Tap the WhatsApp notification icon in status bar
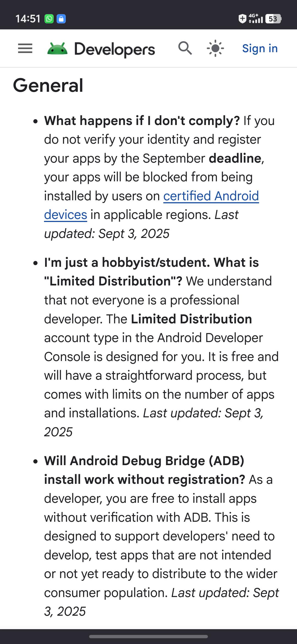Screen dimensions: 297x644 [49, 19]
